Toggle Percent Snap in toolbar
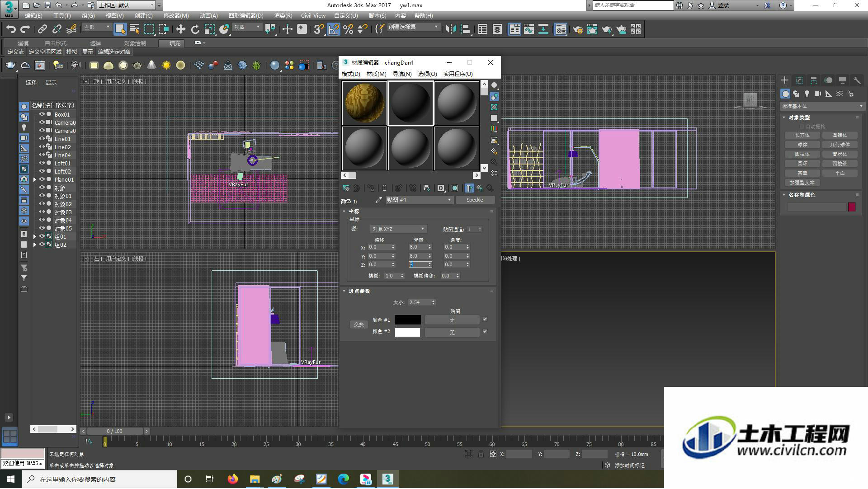The height and width of the screenshot is (489, 868). [348, 29]
